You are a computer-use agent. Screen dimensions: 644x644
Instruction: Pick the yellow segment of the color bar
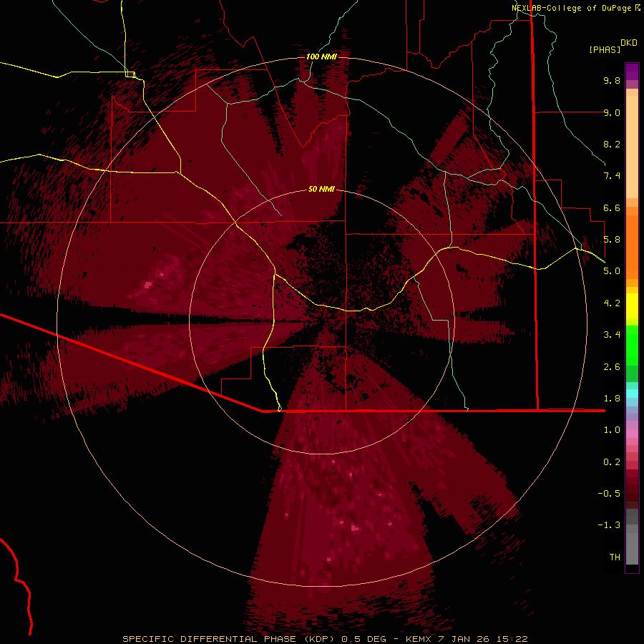[x=632, y=306]
